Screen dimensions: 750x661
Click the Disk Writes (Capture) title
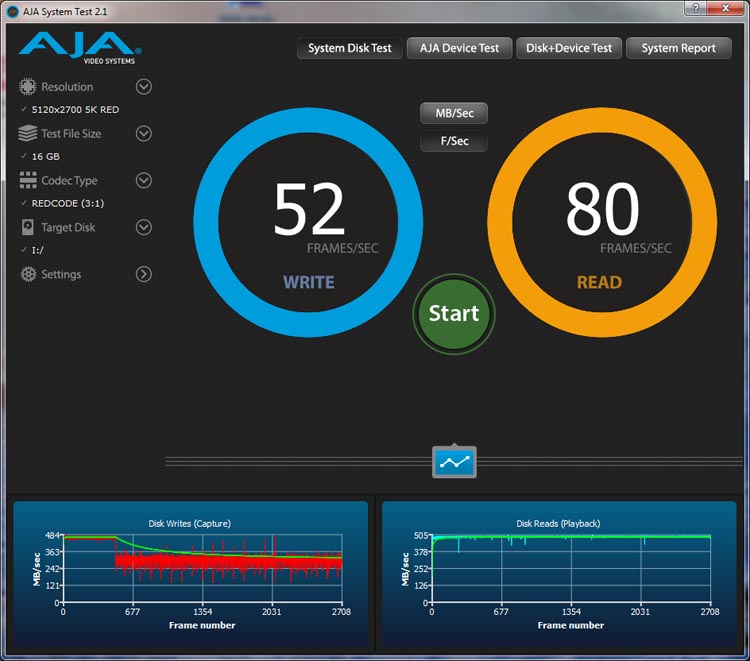[x=189, y=523]
